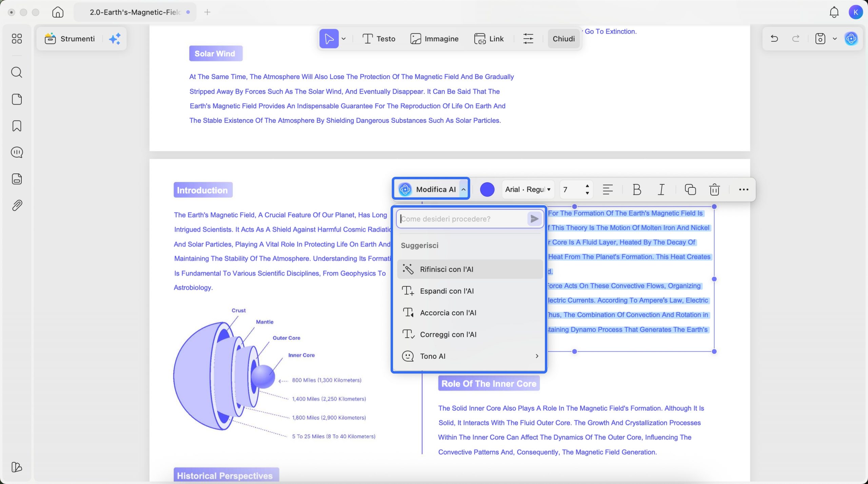Open the attachments paperclip icon

tap(17, 205)
